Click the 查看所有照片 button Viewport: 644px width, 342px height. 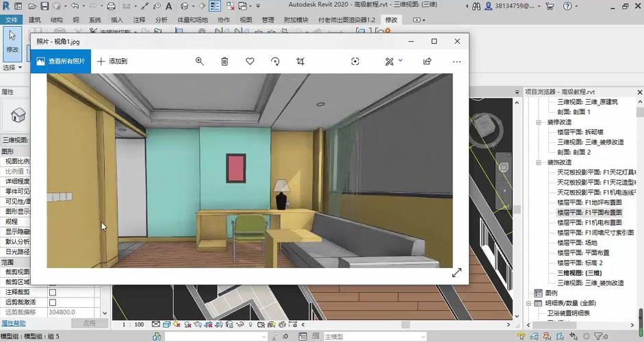pos(60,62)
